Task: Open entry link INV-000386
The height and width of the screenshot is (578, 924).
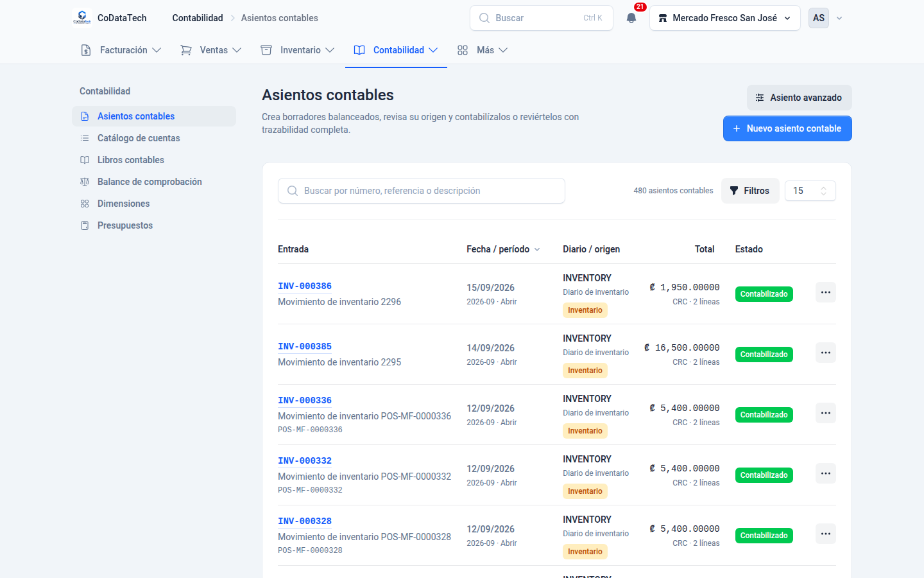Action: click(305, 286)
